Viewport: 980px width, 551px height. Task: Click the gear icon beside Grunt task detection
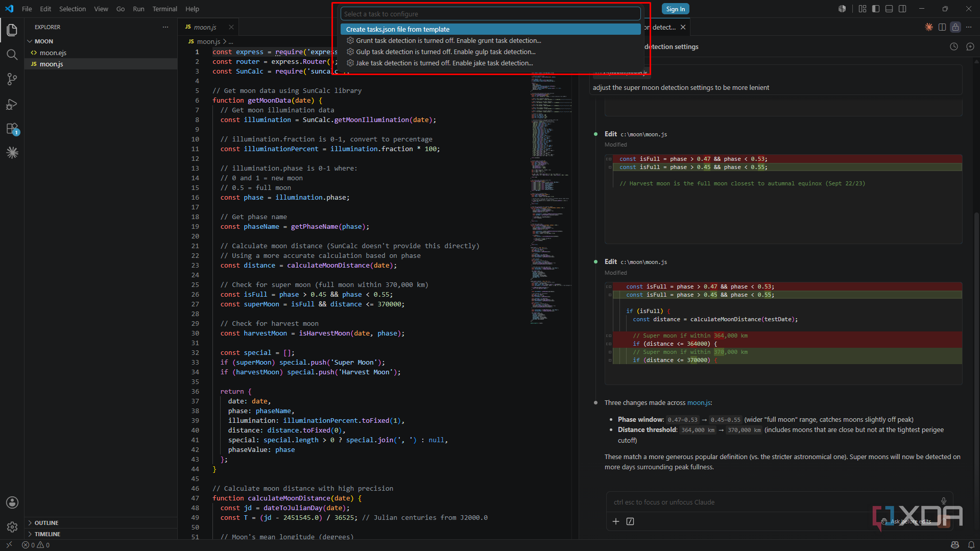350,40
